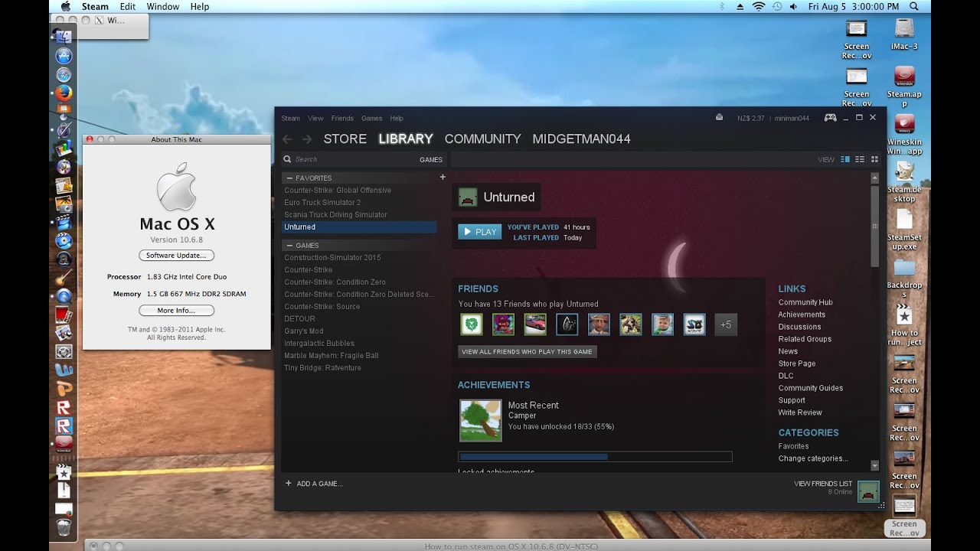Screen dimensions: 980x551
Task: Open the Community Hub link
Action: coord(805,302)
